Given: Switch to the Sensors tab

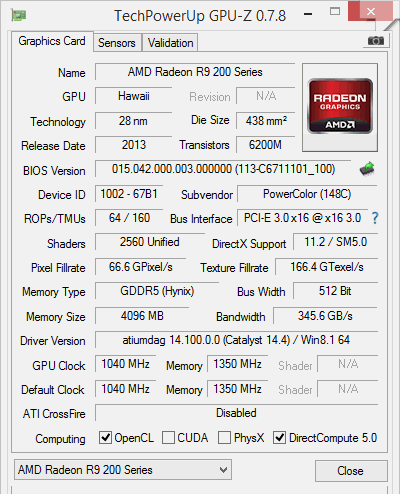Looking at the screenshot, I should point(117,43).
